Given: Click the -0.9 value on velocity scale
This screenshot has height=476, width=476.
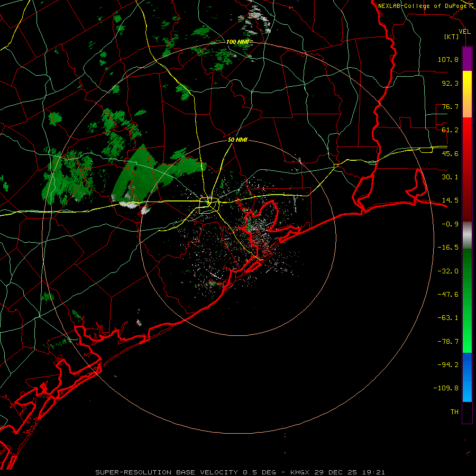Looking at the screenshot, I should (x=450, y=224).
